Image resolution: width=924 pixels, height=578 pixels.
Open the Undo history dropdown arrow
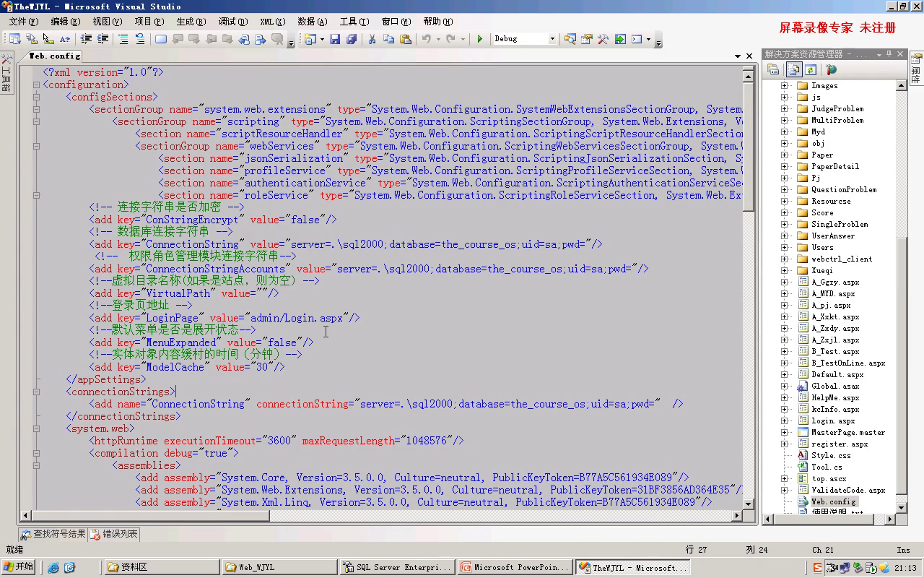coord(437,39)
